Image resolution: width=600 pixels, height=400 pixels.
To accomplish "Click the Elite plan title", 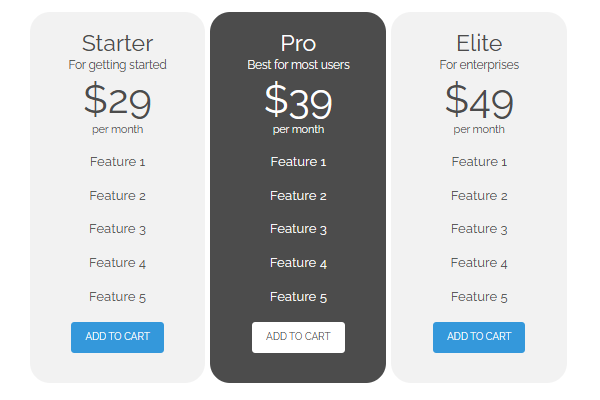I will click(479, 43).
